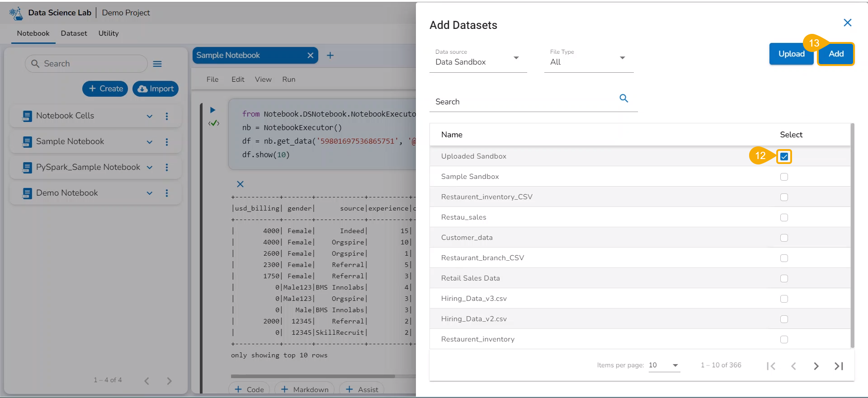
Task: Dismiss the cell output with X icon
Action: point(240,184)
